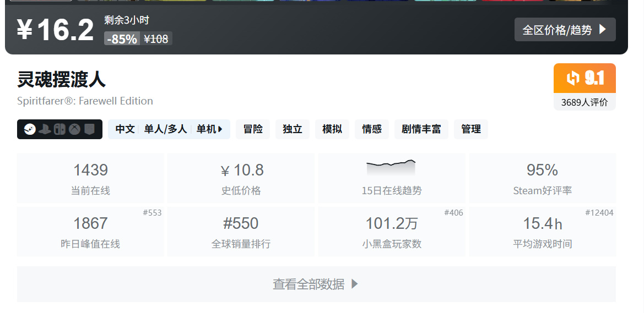The height and width of the screenshot is (313, 644).
Task: Click the struck-through ¥108 original price
Action: pos(156,39)
